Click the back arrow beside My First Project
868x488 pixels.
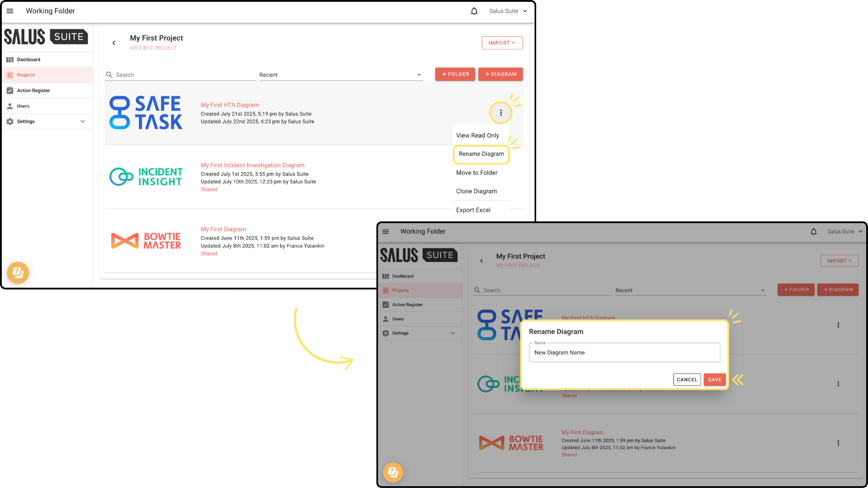coord(114,43)
